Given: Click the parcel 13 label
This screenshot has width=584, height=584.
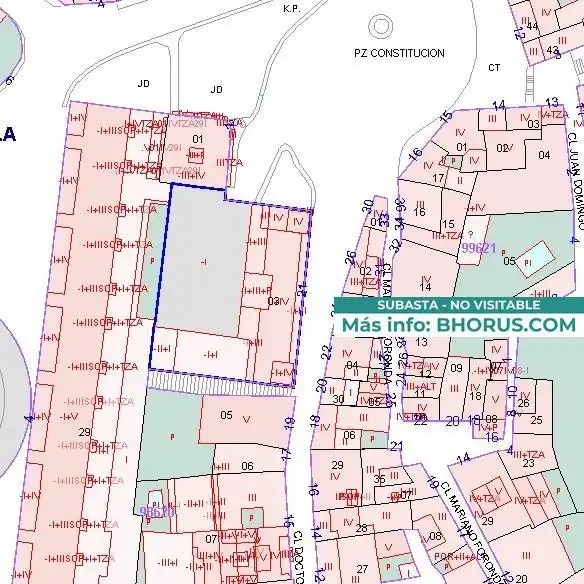Looking at the screenshot, I should (x=421, y=342).
